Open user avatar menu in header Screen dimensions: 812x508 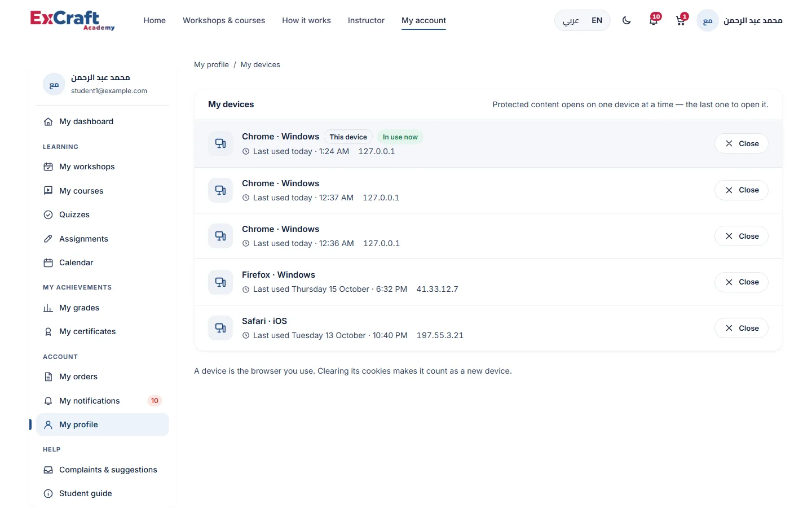tap(740, 20)
